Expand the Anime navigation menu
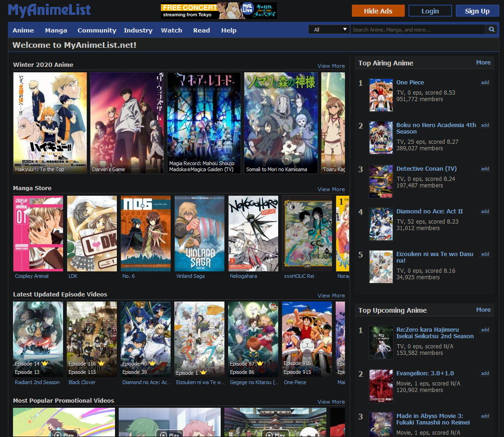This screenshot has width=504, height=437. click(x=23, y=30)
